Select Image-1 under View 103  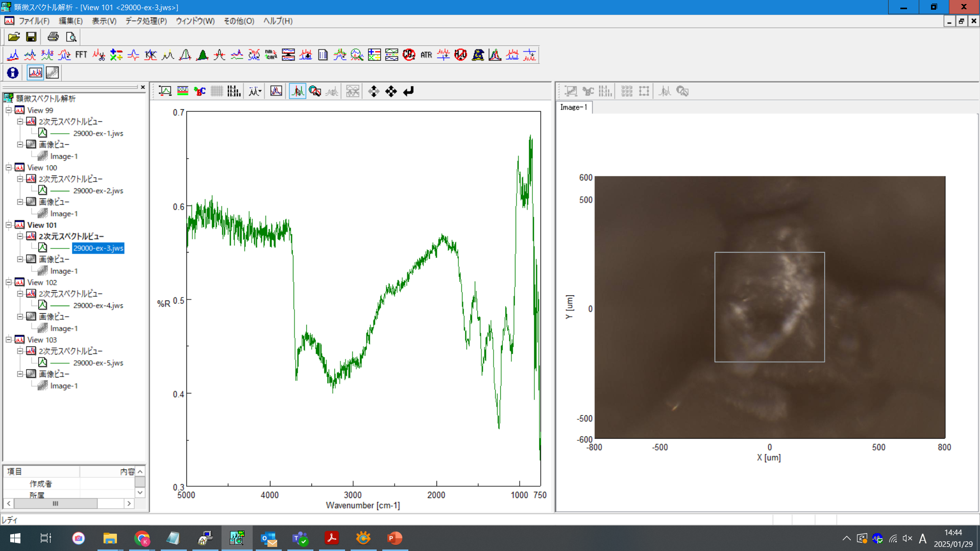[x=64, y=386]
